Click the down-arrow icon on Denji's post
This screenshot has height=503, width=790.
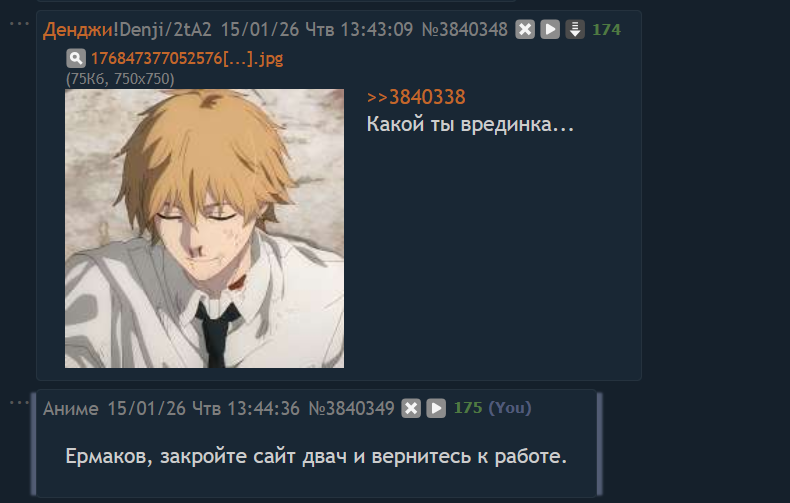[x=575, y=29]
